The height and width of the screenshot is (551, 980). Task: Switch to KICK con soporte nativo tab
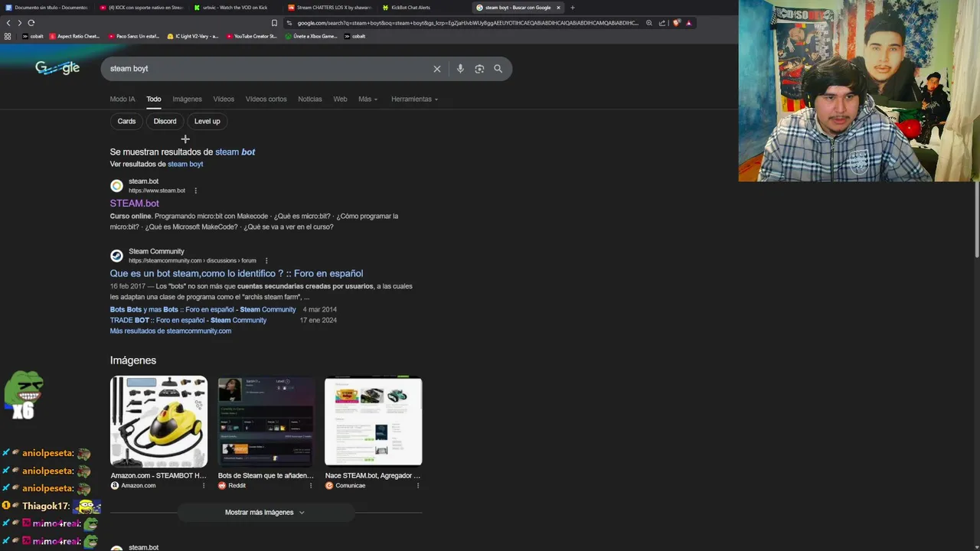140,8
